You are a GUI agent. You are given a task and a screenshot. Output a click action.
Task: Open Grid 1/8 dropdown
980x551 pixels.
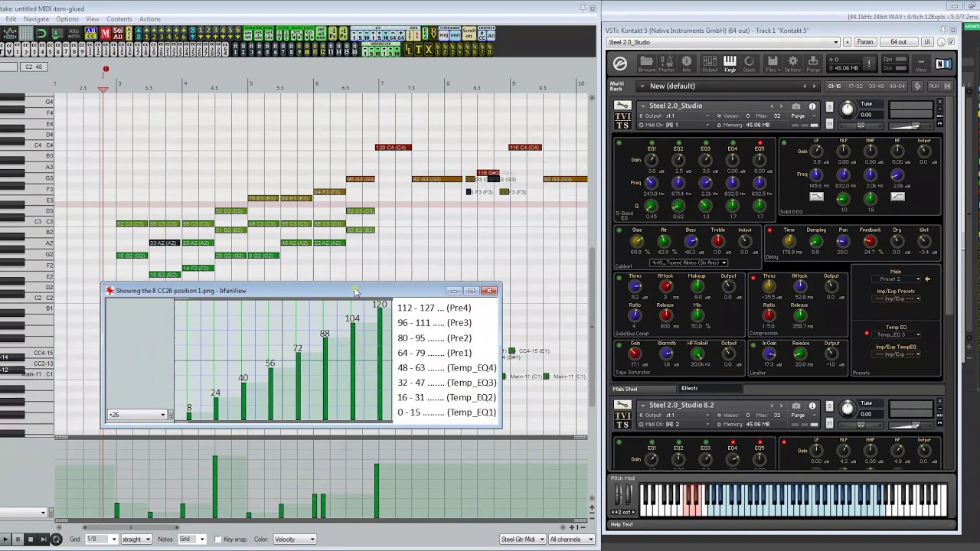click(x=101, y=540)
